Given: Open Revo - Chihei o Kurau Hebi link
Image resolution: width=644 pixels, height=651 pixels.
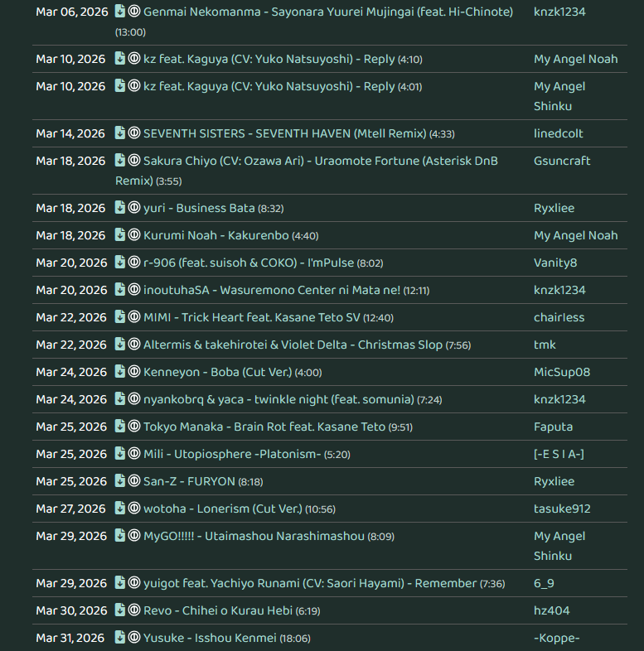Looking at the screenshot, I should [x=218, y=610].
